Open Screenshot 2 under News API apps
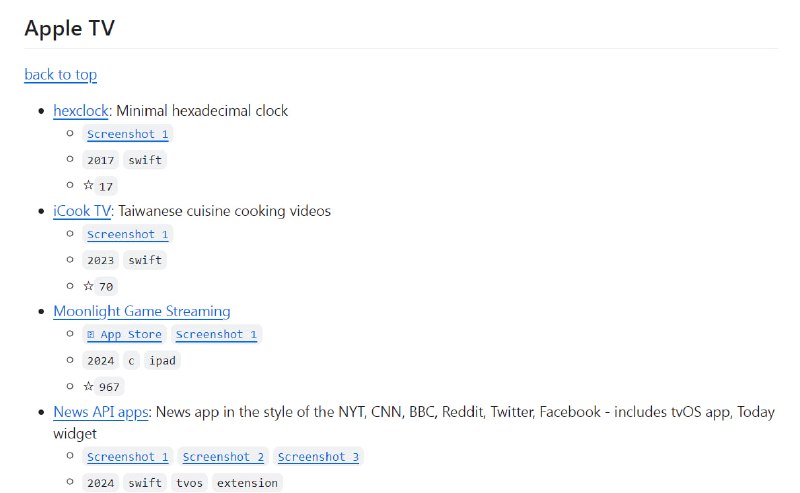The image size is (800, 493). click(x=223, y=457)
